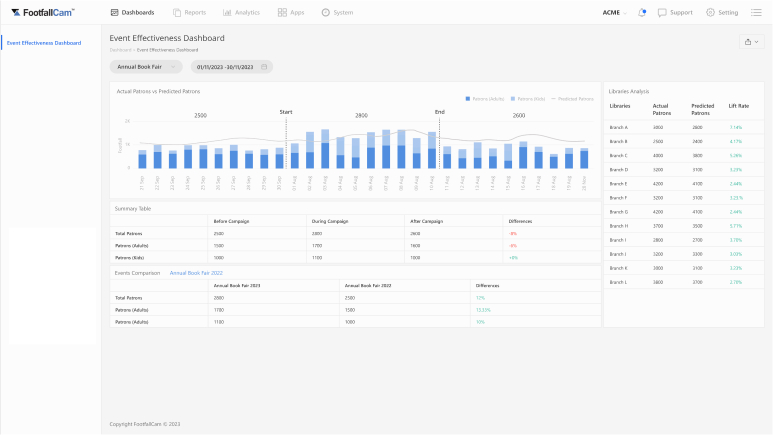The width and height of the screenshot is (773, 435).
Task: Switch to the Analytics tab
Action: coord(241,12)
